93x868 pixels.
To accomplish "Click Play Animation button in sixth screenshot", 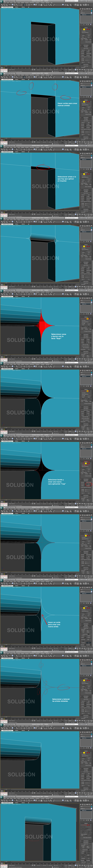I will coord(81,431).
